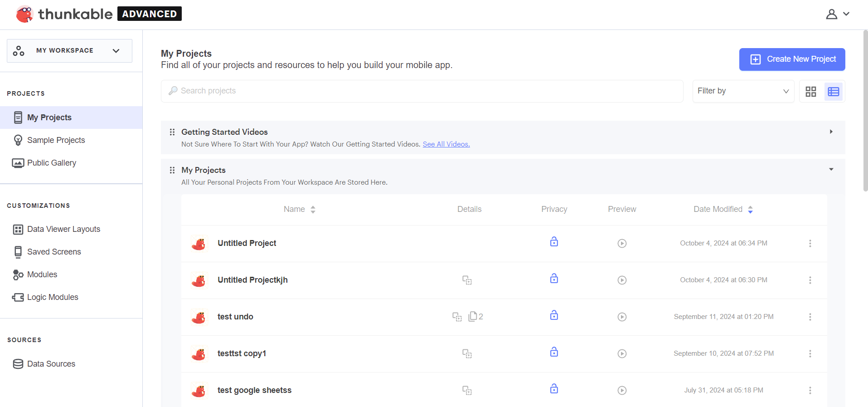Viewport: 868px width, 407px height.
Task: Click the preview play icon for test google sheetss
Action: pyautogui.click(x=622, y=391)
